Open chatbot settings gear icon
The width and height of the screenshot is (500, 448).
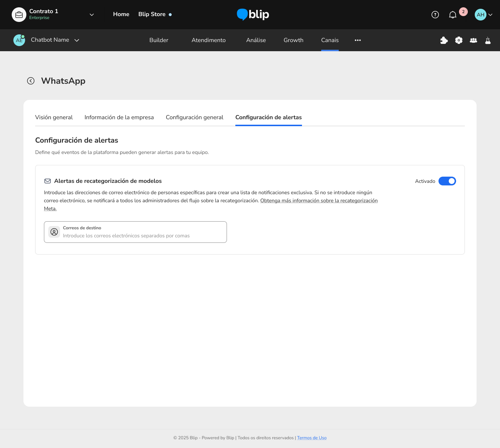point(459,40)
